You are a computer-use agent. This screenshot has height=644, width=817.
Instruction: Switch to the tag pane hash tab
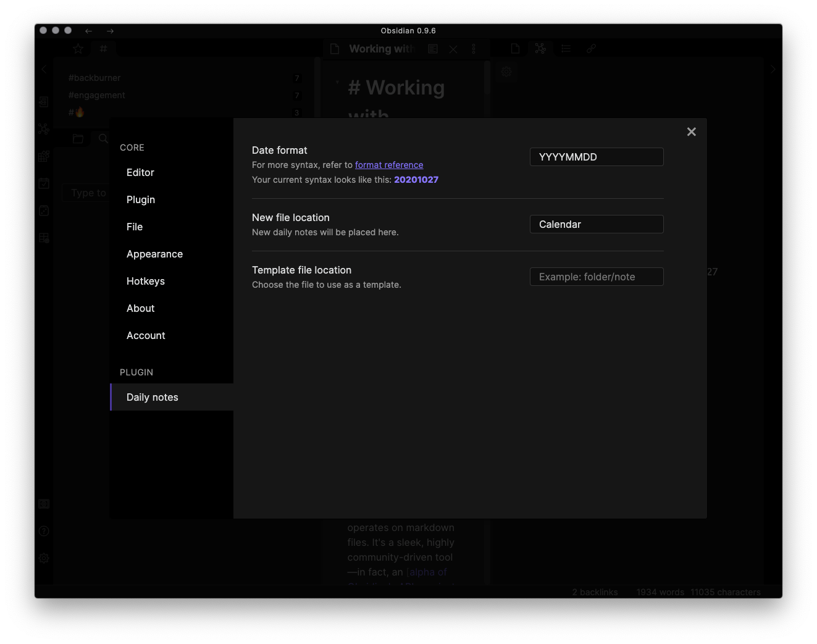[x=103, y=49]
